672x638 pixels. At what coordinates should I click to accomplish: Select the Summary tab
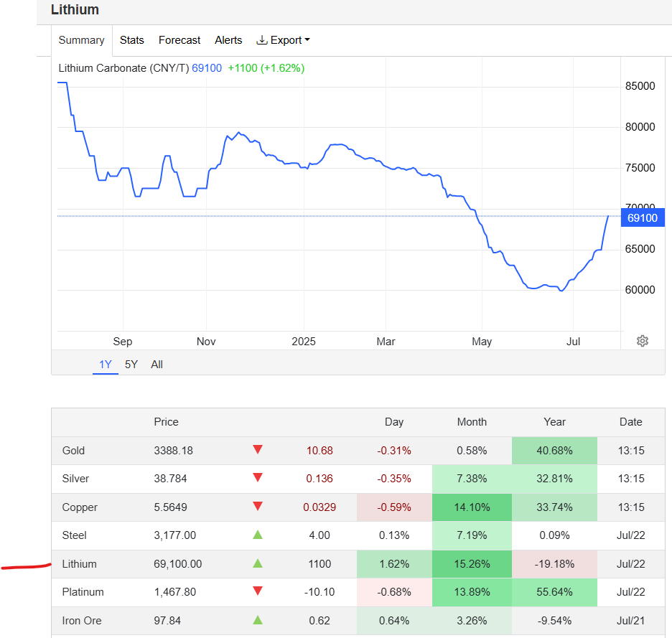pos(81,40)
